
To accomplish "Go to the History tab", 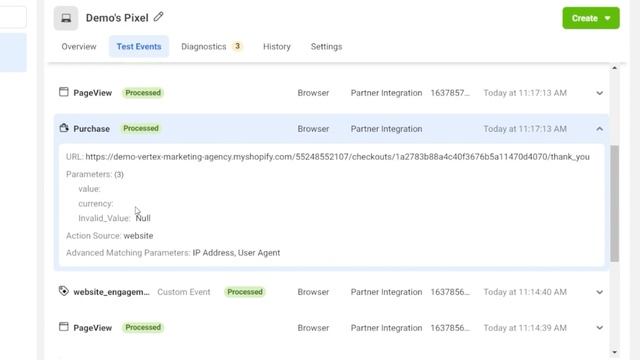I will (277, 47).
